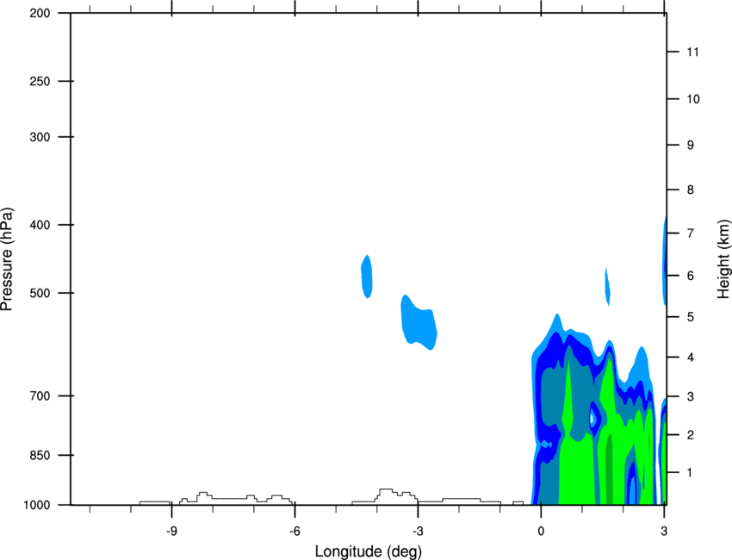
Task: Click the 1 km height label
Action: 690,473
